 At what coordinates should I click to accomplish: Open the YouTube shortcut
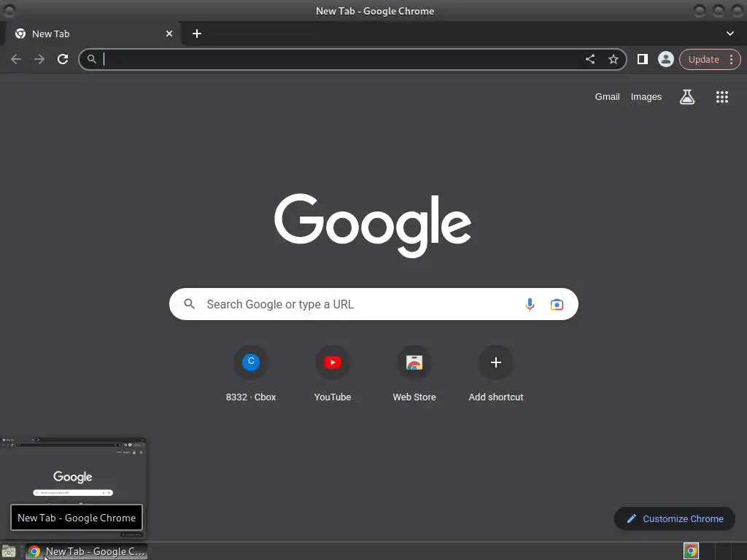click(333, 375)
